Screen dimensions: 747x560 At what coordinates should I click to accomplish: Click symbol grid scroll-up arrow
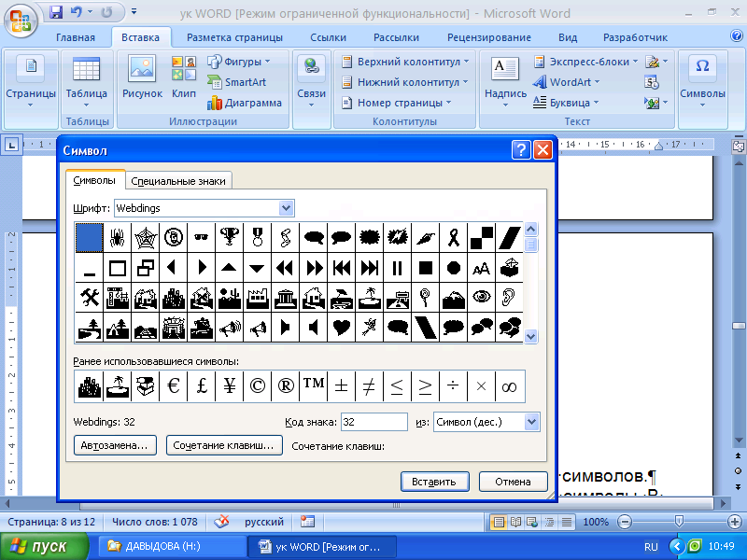tap(530, 230)
